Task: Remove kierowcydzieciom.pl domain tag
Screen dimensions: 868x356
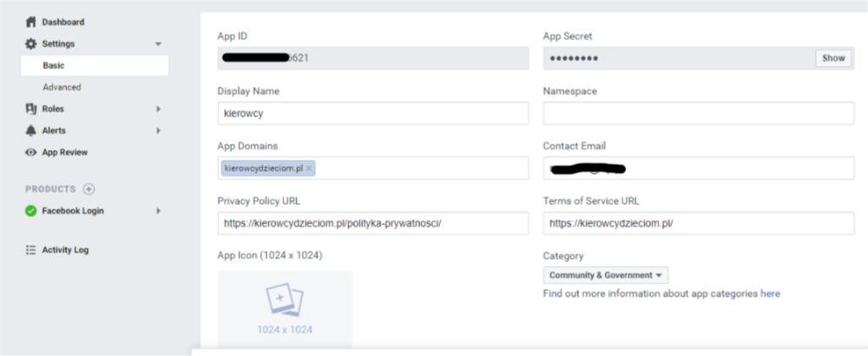Action: point(309,168)
